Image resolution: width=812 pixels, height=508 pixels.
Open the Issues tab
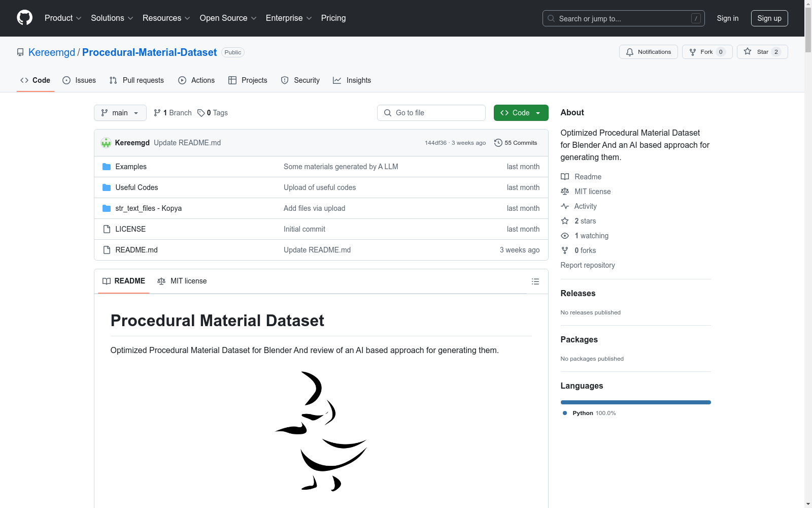[x=79, y=80]
